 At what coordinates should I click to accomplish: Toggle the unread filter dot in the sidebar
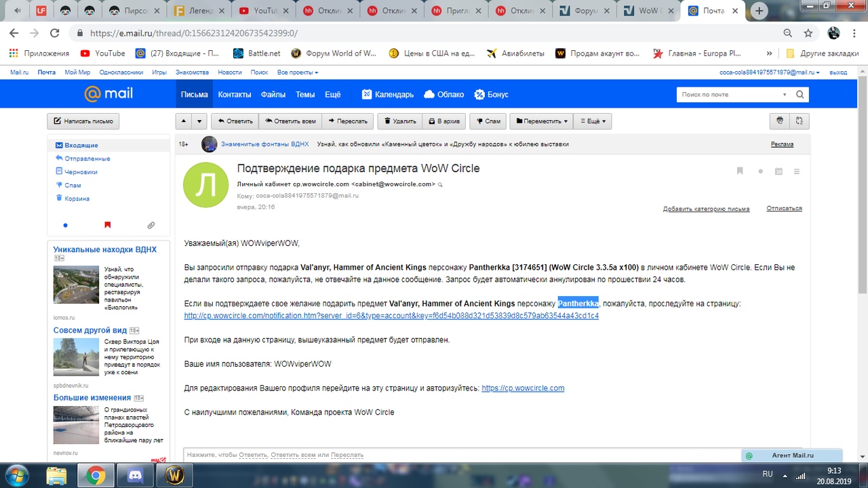click(x=65, y=225)
